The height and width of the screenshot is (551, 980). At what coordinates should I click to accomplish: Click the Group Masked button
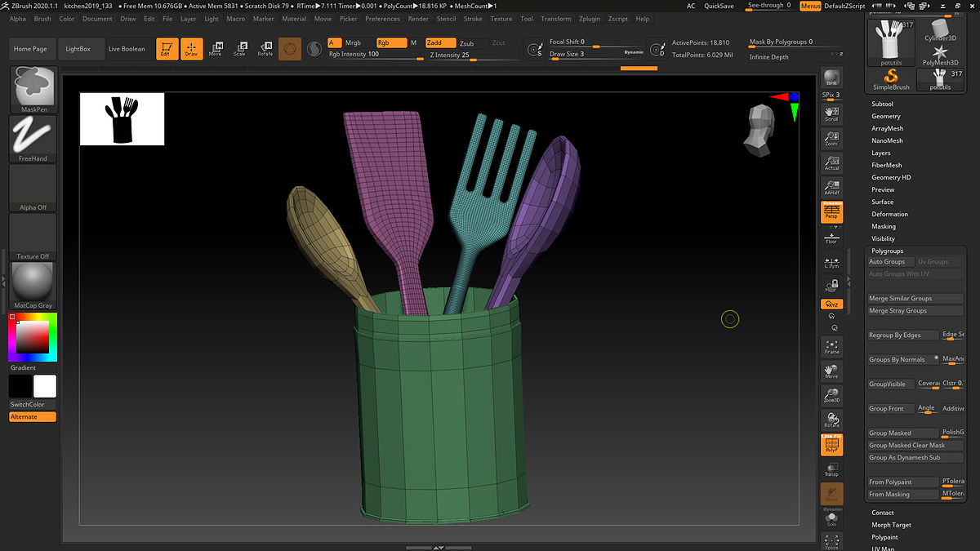(x=902, y=433)
